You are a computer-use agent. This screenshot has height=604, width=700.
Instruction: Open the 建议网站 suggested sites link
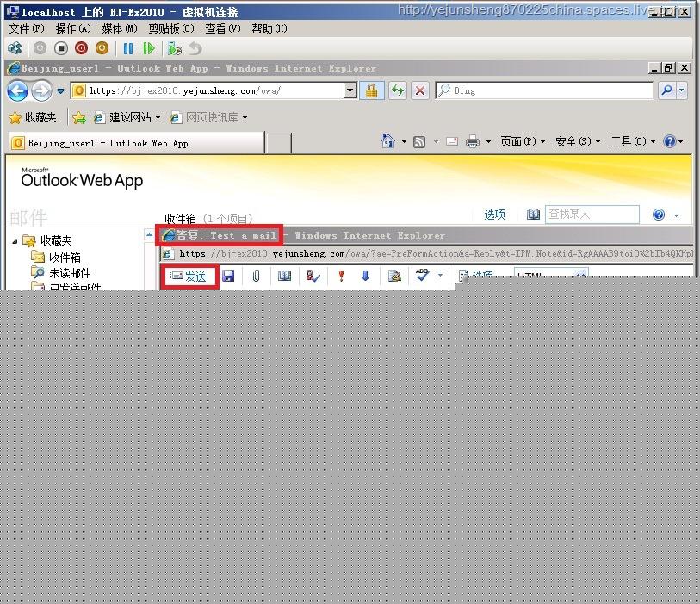coord(127,117)
